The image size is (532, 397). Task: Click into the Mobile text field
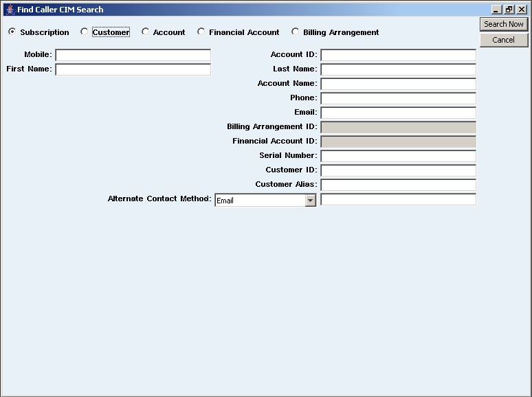(133, 55)
